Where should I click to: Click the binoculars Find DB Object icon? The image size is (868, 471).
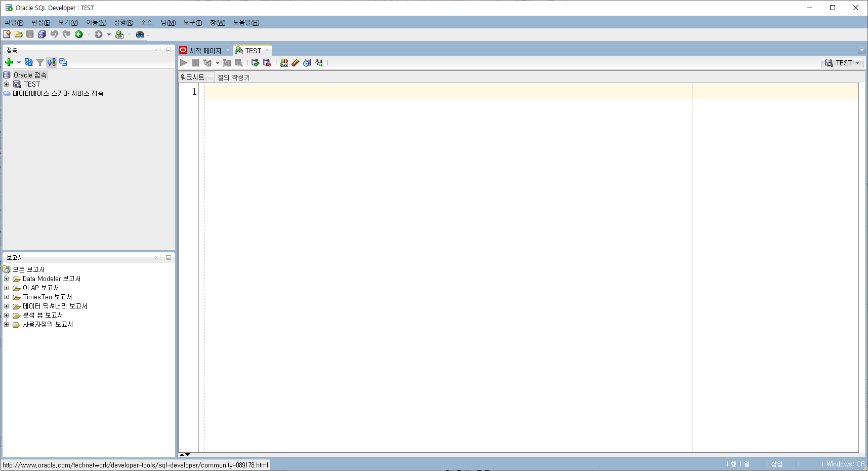click(x=140, y=34)
